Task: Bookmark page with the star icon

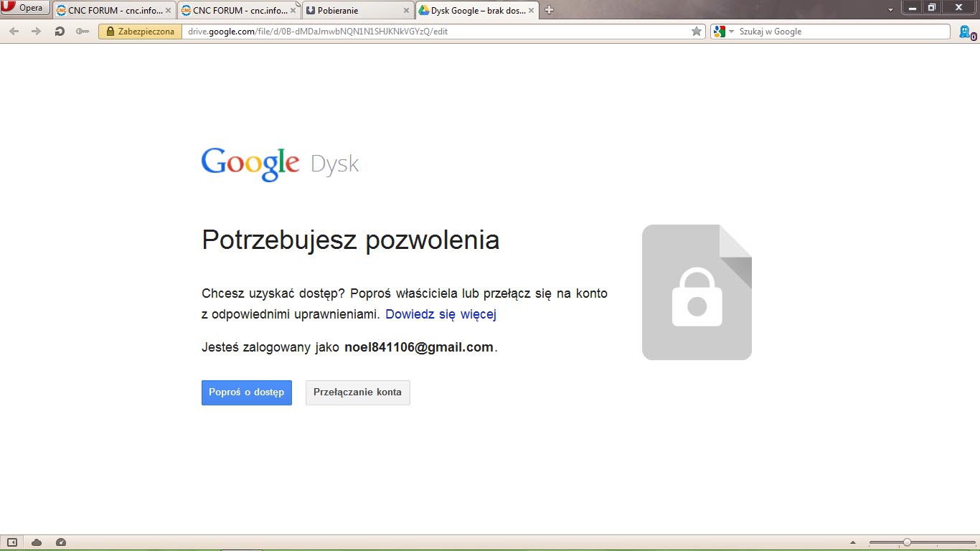Action: click(696, 32)
